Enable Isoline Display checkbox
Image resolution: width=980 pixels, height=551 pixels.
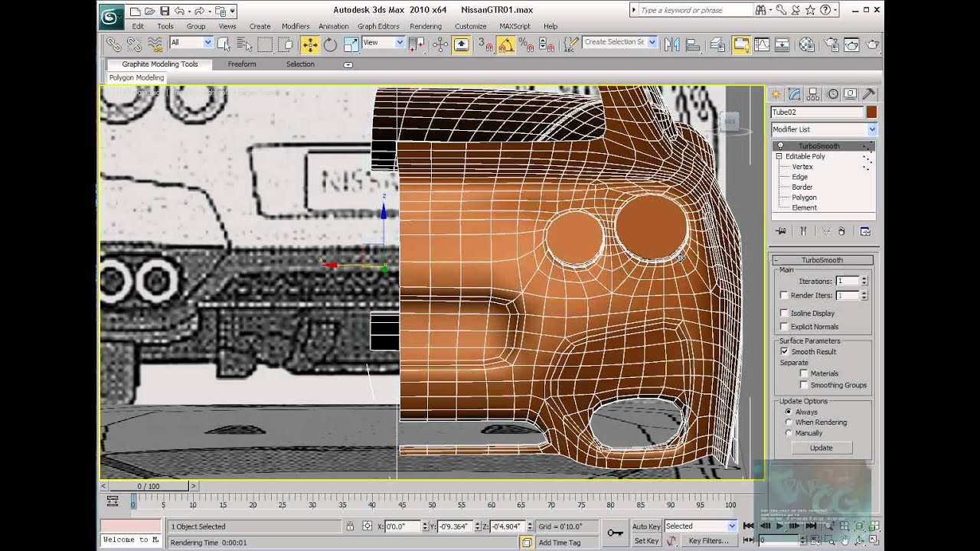click(784, 313)
